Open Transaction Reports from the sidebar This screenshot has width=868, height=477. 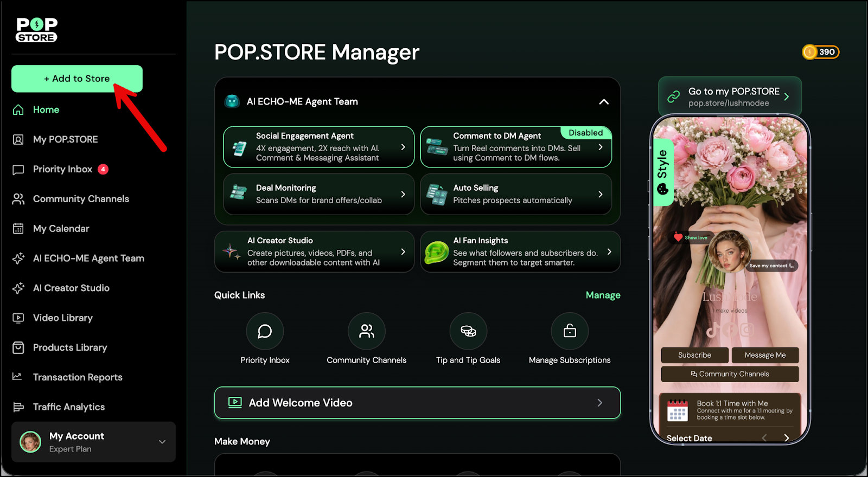[x=78, y=377]
